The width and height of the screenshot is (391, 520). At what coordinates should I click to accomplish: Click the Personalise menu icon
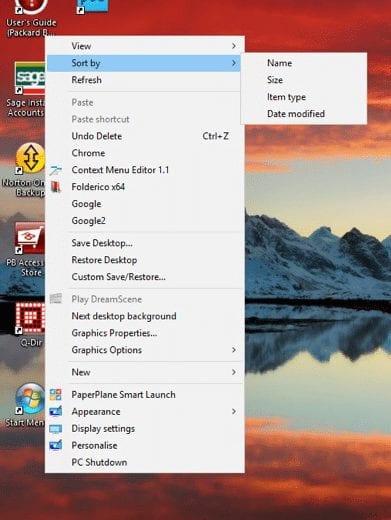56,445
